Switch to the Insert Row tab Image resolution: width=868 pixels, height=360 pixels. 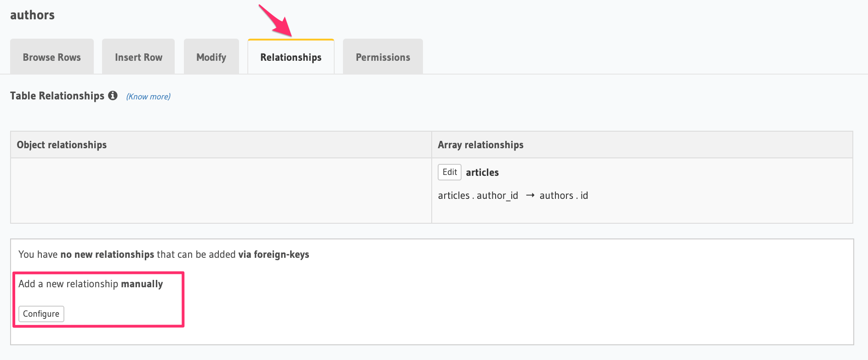pyautogui.click(x=138, y=57)
